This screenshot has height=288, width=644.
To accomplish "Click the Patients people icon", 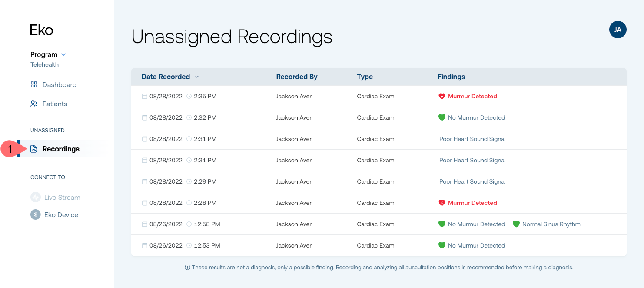I will click(x=34, y=104).
